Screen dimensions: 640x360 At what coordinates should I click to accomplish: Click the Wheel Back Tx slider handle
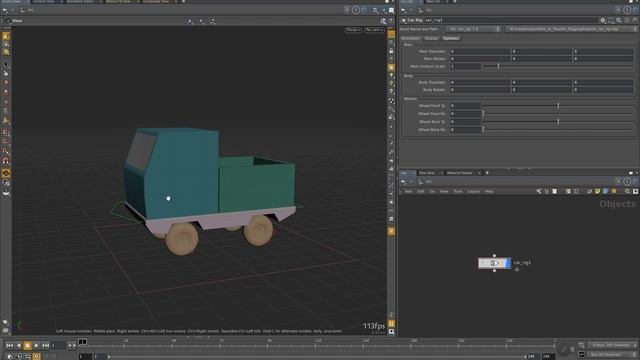(x=558, y=122)
